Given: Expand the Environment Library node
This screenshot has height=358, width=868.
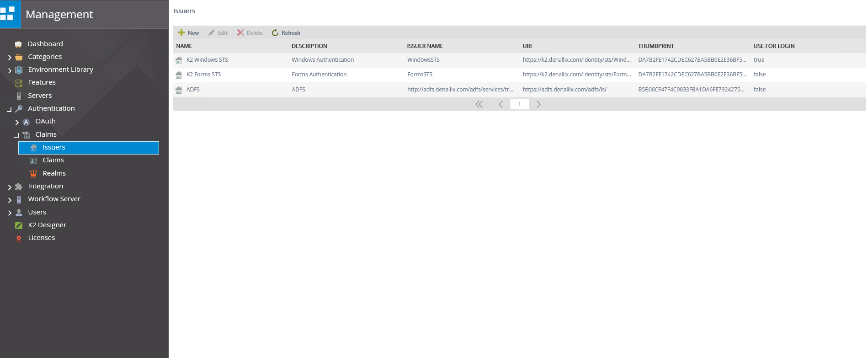Looking at the screenshot, I should pos(10,70).
